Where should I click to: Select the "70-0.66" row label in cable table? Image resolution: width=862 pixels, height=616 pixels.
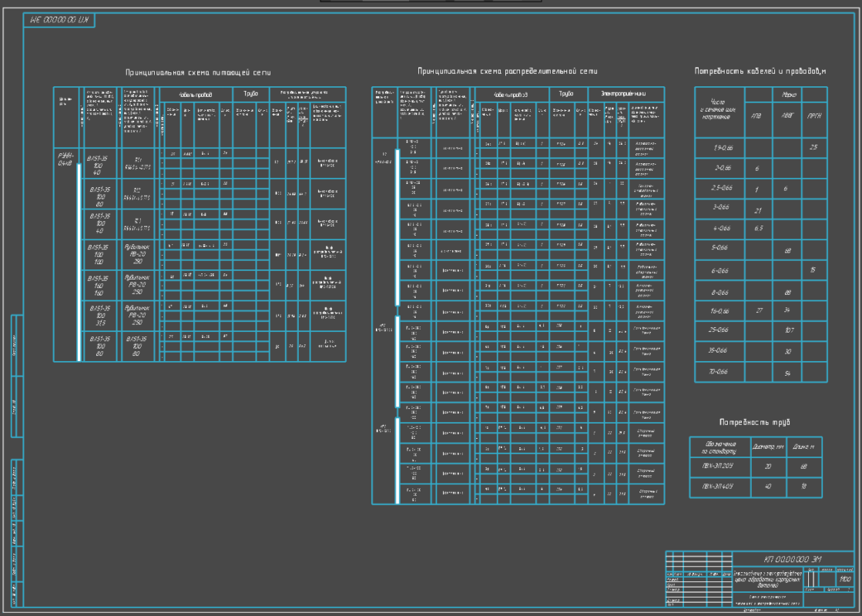click(x=718, y=372)
